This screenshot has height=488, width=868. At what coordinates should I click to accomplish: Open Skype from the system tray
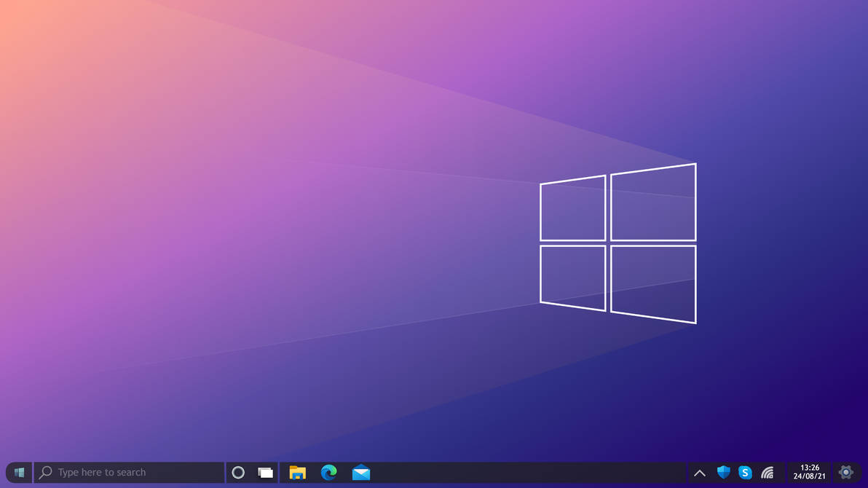click(745, 472)
